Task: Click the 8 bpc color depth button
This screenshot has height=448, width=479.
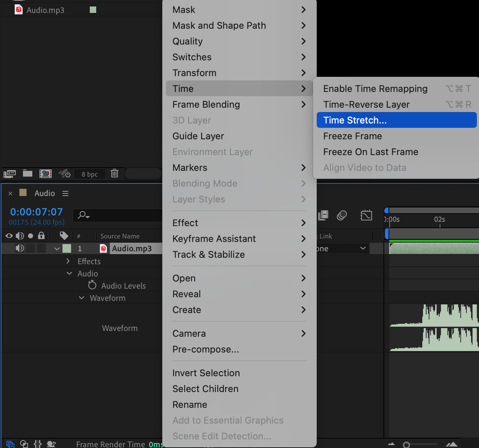Action: pos(89,174)
